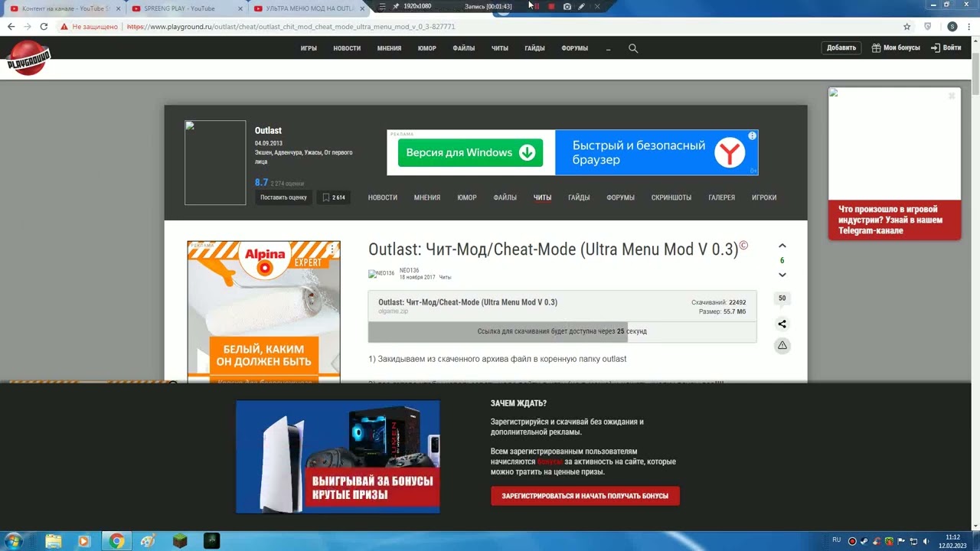Open the Outlast game cover thumbnail
The width and height of the screenshot is (980, 551).
[x=215, y=162]
